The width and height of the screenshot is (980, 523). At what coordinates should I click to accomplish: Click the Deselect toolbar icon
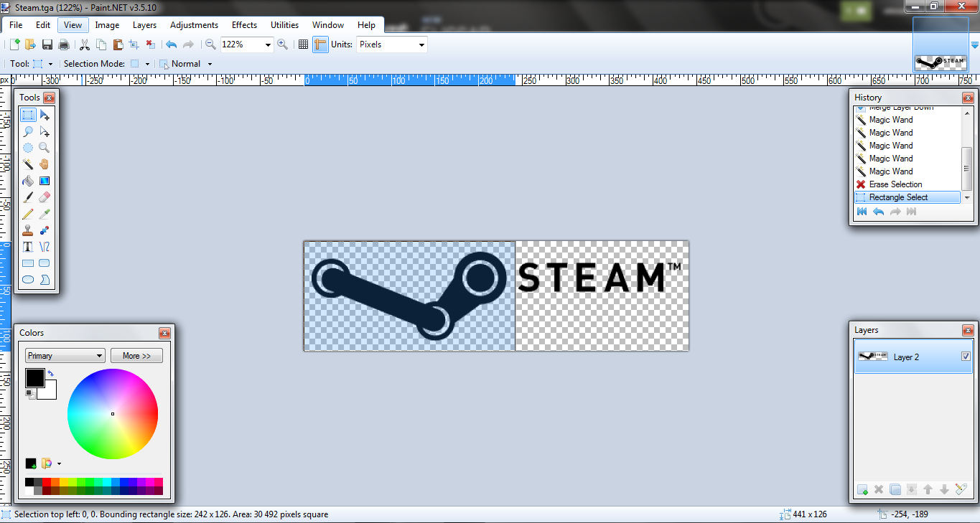pos(150,44)
